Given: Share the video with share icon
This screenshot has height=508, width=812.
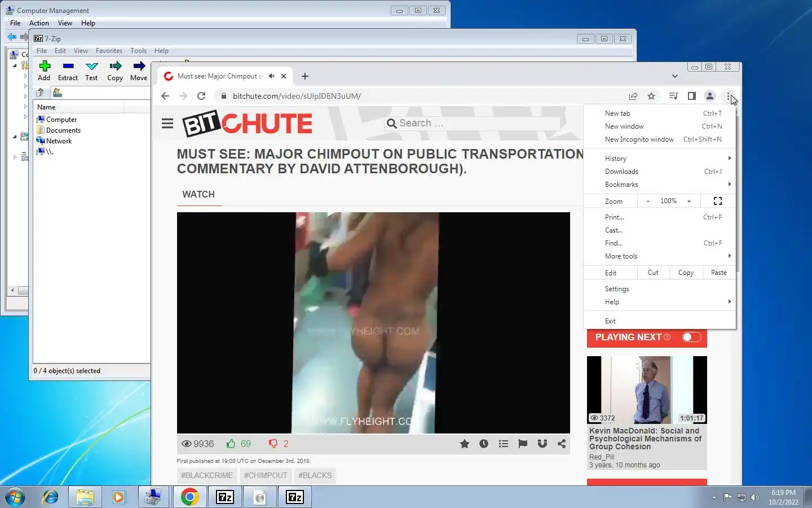Looking at the screenshot, I should [x=562, y=444].
